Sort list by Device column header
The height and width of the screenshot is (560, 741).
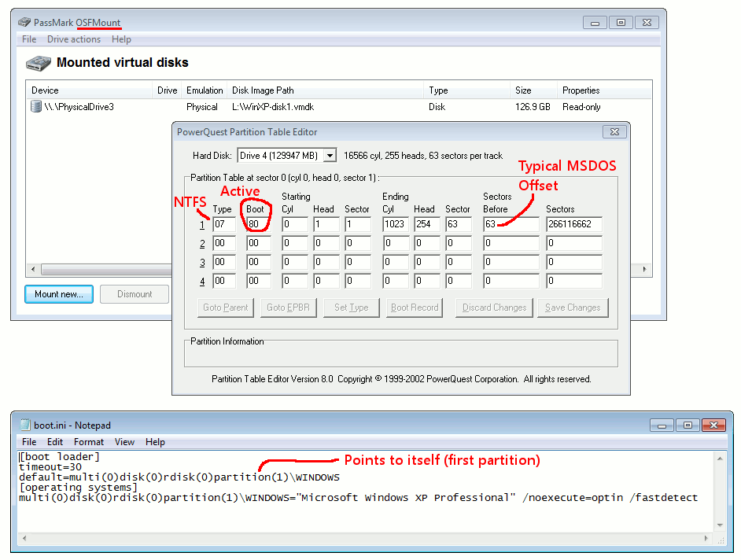[89, 90]
